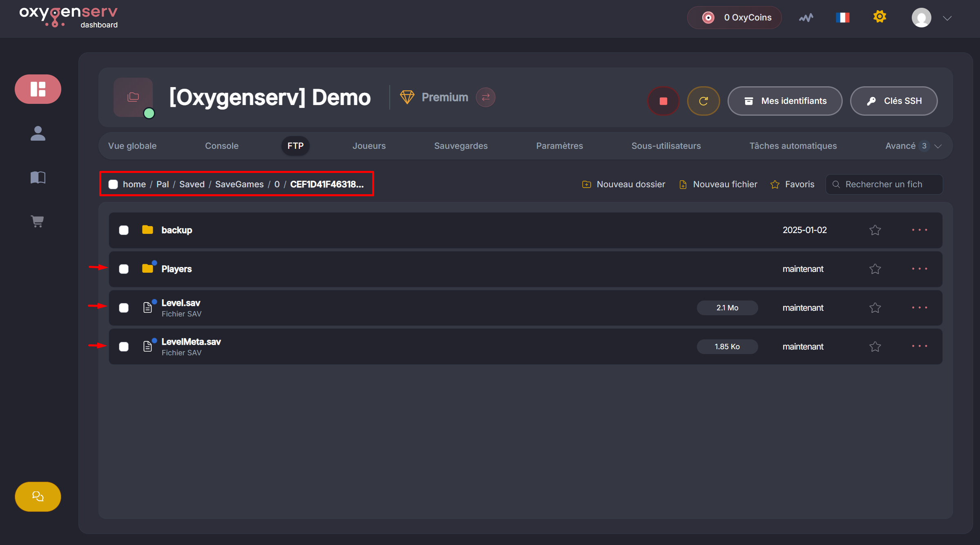Click the orange restart server icon

point(703,101)
